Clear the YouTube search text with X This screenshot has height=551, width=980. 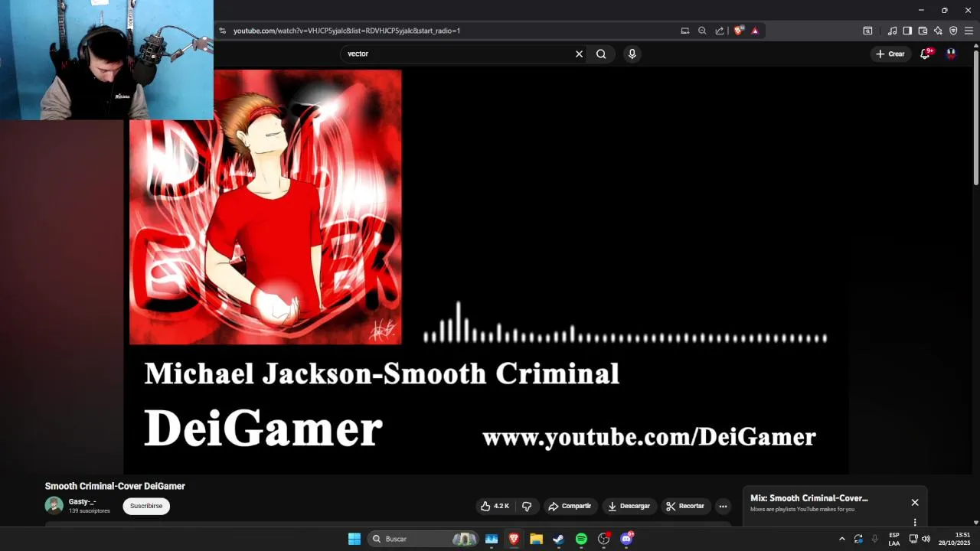tap(579, 54)
